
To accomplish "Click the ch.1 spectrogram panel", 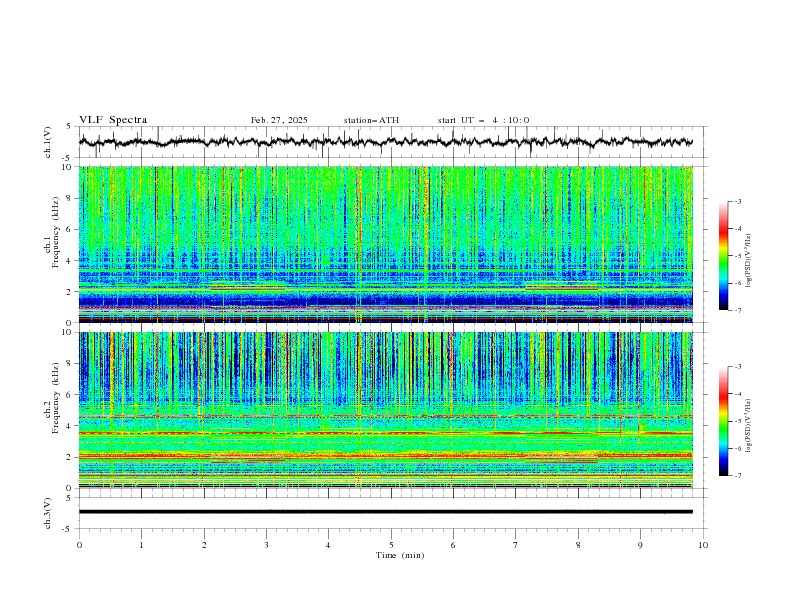I will [386, 244].
